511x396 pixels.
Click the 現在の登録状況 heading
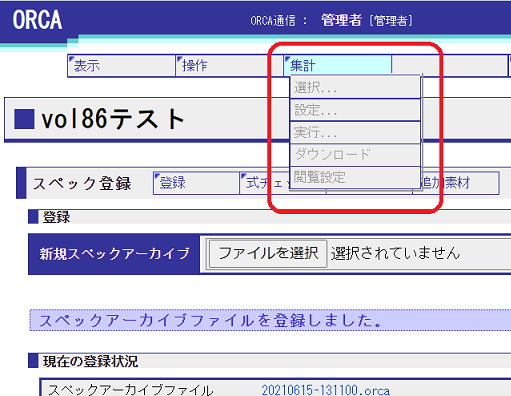click(x=90, y=361)
